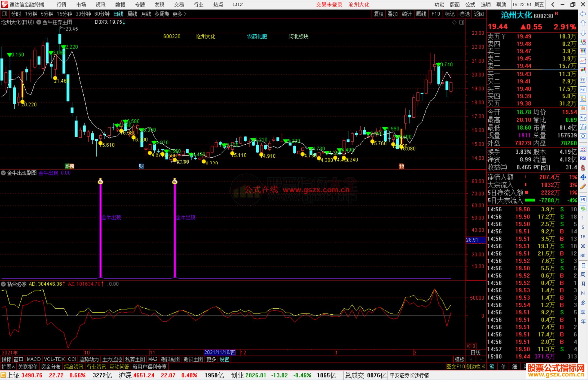588x380 pixels.
Task: Select 60 minute period in sidebar
Action: click(x=583, y=256)
